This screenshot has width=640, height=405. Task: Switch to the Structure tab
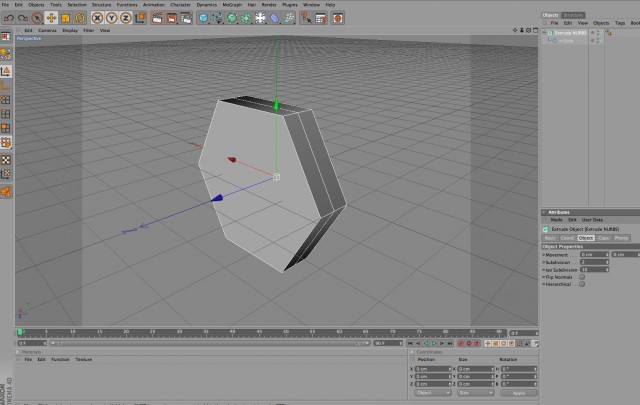pyautogui.click(x=573, y=15)
